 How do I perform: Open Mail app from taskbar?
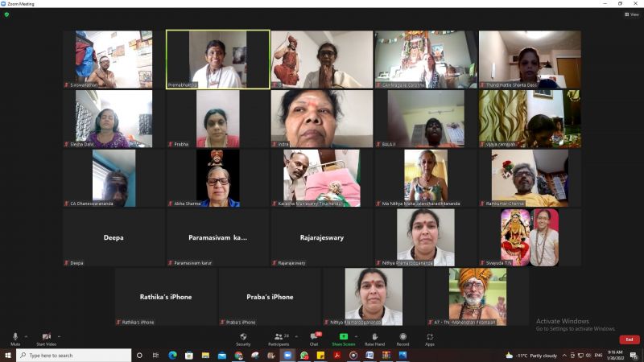[222, 356]
